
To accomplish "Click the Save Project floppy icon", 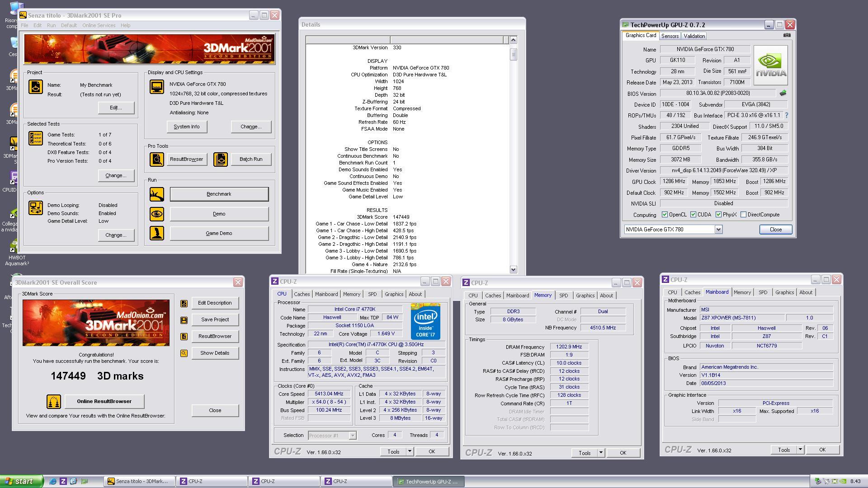I will tap(184, 320).
